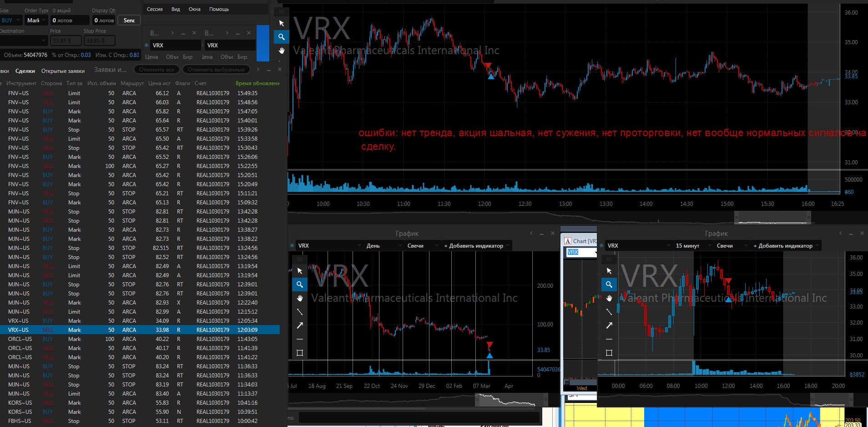Click the 15-minute chart range scrollbar thumb
The image size is (868, 427).
point(832,400)
